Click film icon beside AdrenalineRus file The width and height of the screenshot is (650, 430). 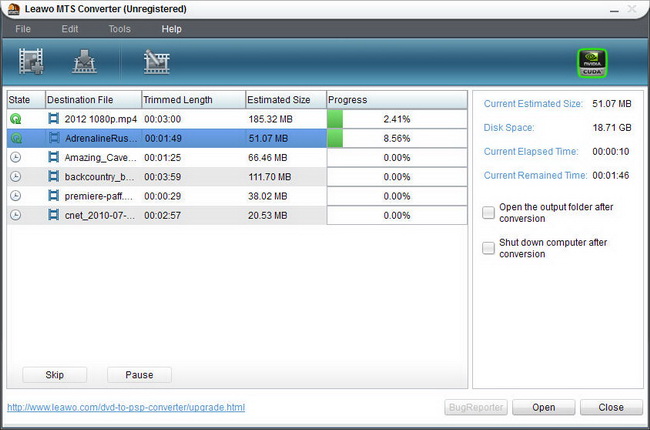[x=54, y=138]
